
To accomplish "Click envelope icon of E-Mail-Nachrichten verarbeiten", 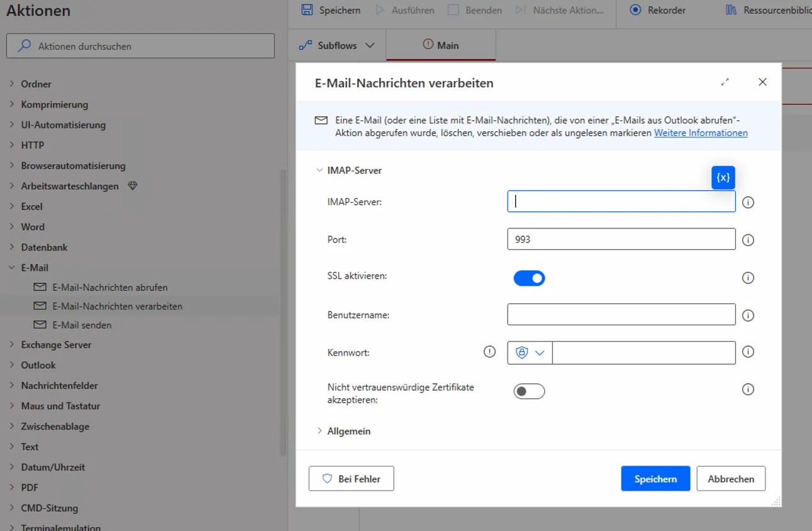I will (40, 306).
